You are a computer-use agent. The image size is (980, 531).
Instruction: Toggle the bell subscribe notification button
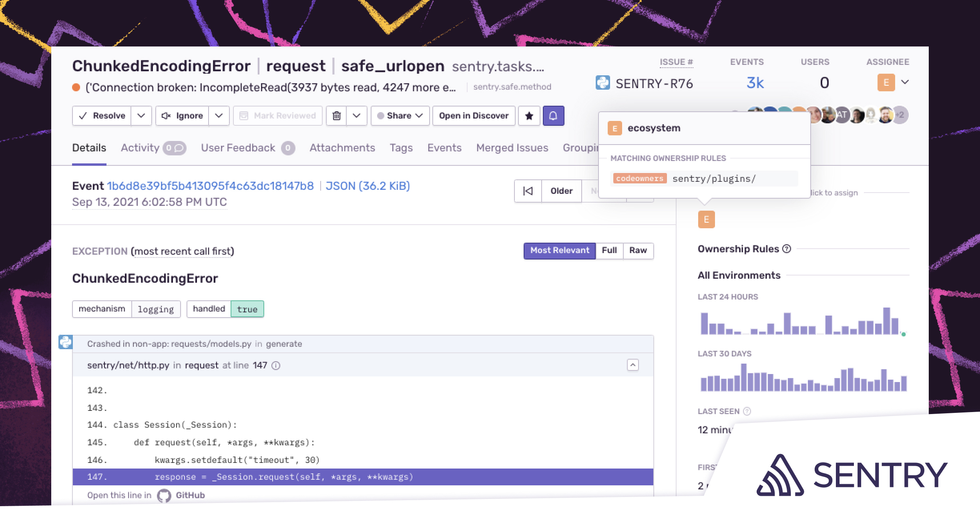(x=553, y=116)
